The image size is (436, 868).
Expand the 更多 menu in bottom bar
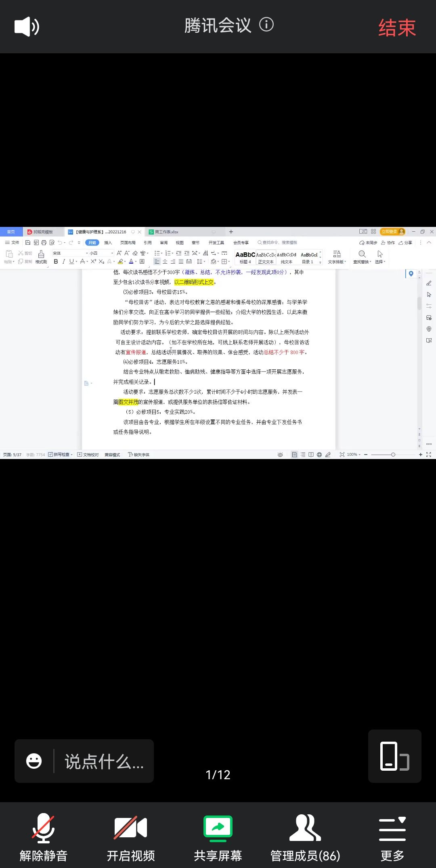pyautogui.click(x=392, y=838)
